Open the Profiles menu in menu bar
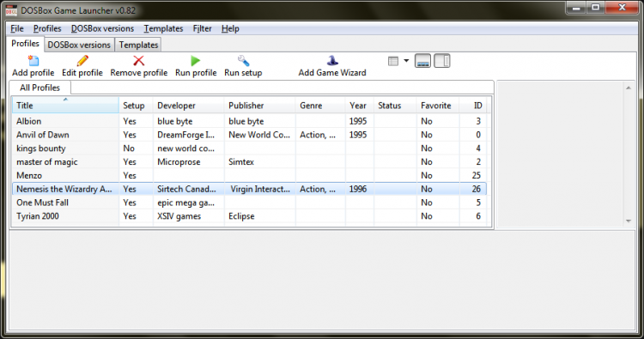This screenshot has width=644, height=339. [47, 28]
